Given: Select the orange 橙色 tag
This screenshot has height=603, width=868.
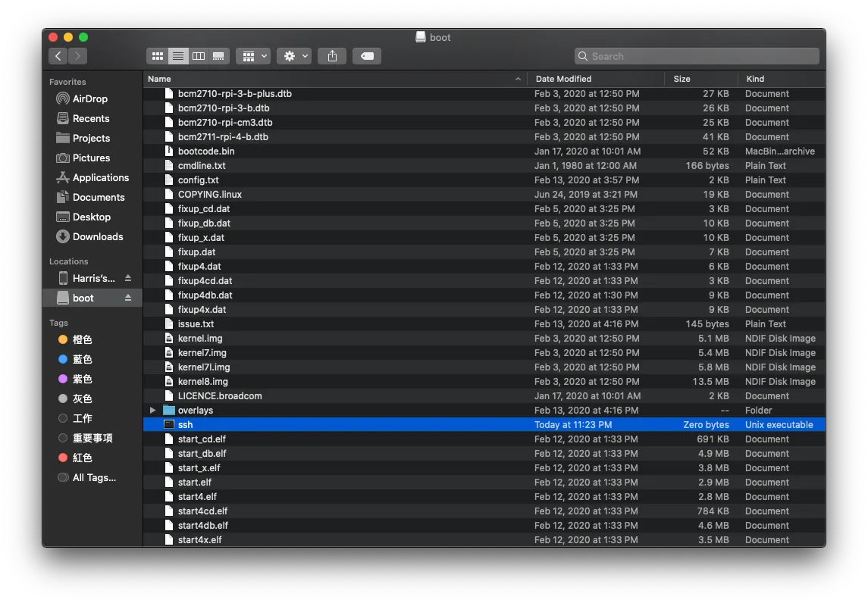Looking at the screenshot, I should click(82, 339).
